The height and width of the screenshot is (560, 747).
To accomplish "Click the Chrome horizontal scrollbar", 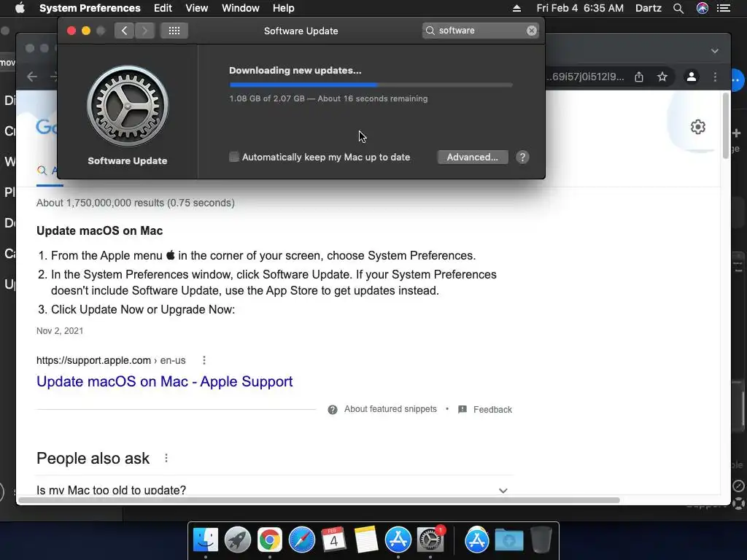I will click(x=320, y=500).
